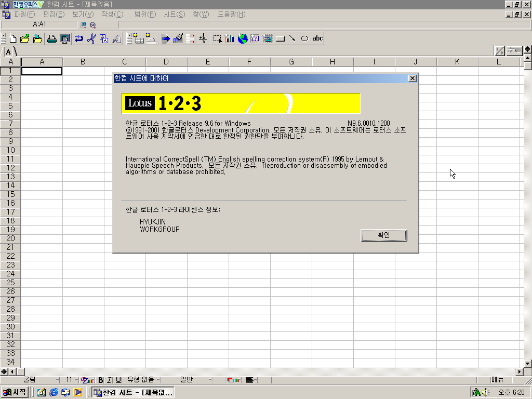Click the new sheet button near tab bar
The image size is (532, 399).
click(514, 51)
